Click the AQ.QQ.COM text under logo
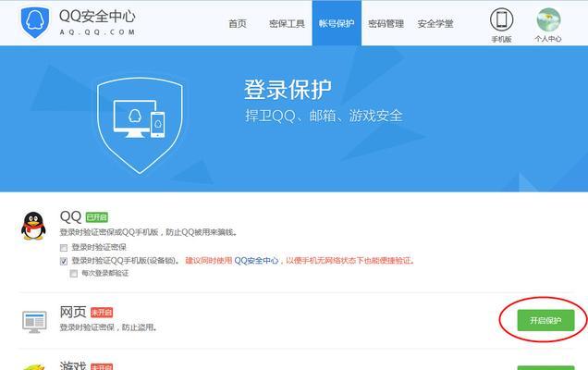Viewport: 588px width, 370px height. pos(97,32)
